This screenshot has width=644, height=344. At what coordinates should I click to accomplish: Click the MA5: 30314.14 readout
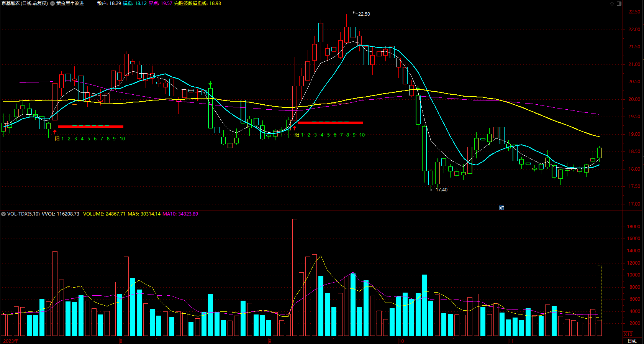(144, 214)
